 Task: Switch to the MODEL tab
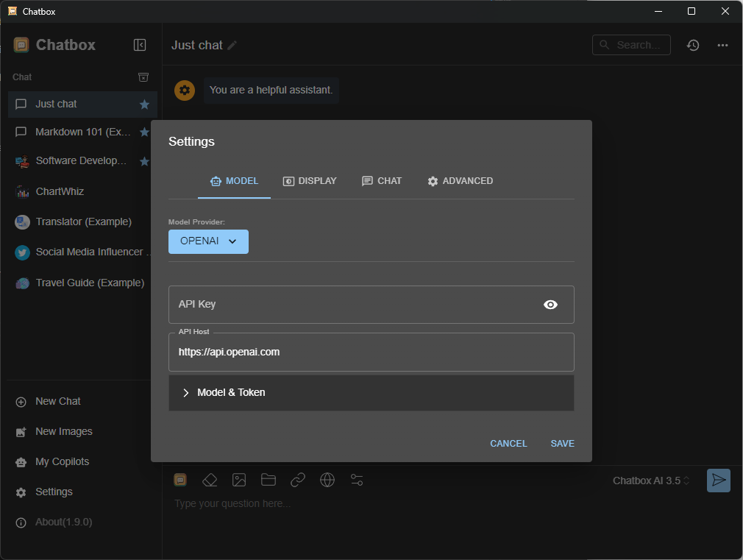(x=234, y=181)
